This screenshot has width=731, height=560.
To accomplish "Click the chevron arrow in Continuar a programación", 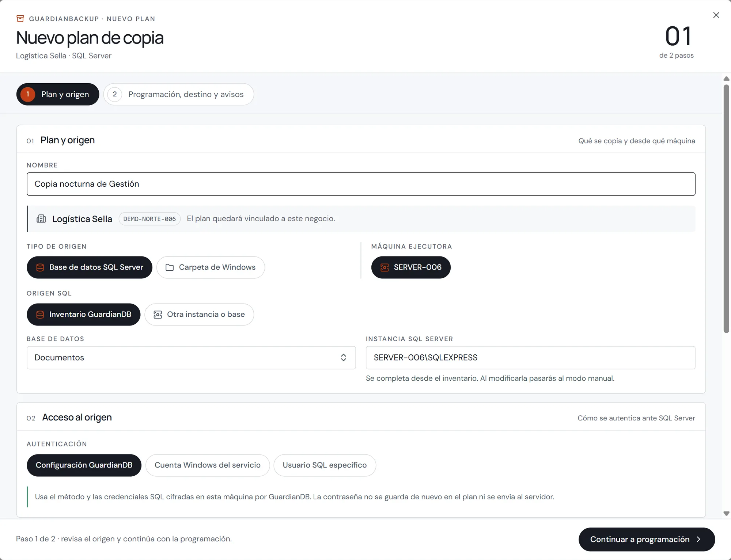I will pyautogui.click(x=698, y=539).
